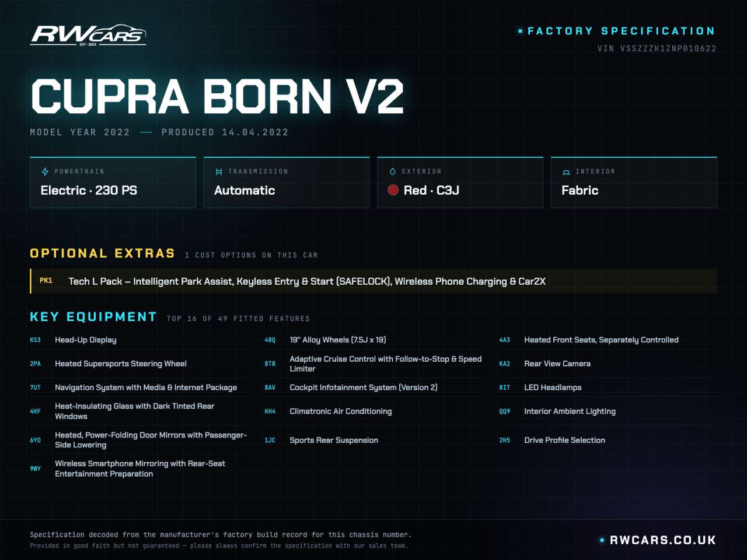Open the RWCARS.CO.UK website link
Image resolution: width=747 pixels, height=560 pixels.
pos(662,540)
